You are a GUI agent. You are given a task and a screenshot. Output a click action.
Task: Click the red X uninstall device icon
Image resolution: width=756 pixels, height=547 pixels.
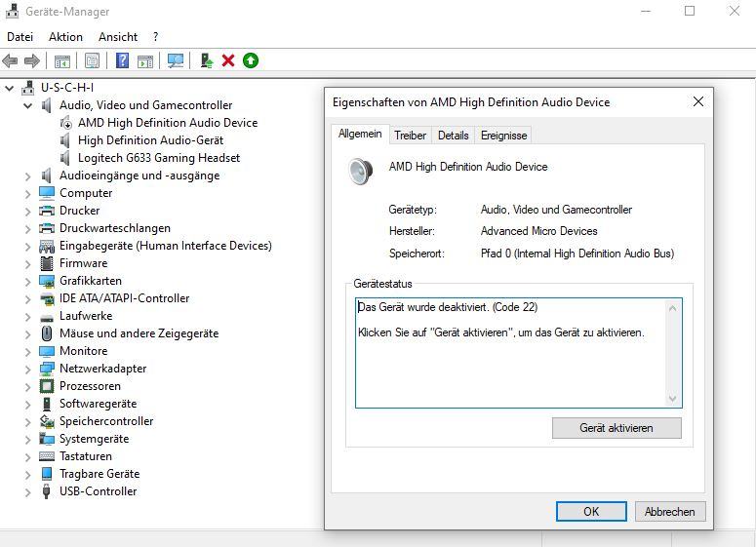point(228,60)
